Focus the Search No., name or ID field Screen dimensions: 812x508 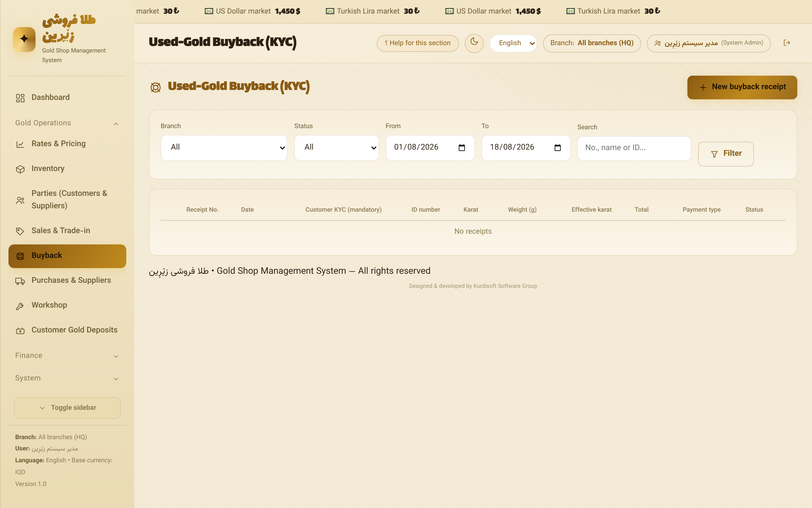pyautogui.click(x=634, y=148)
